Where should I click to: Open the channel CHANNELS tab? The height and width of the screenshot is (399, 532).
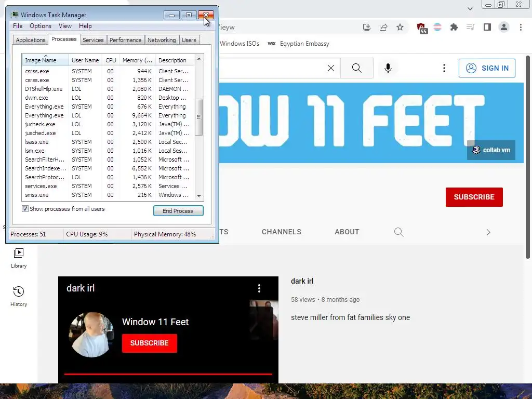tap(281, 232)
